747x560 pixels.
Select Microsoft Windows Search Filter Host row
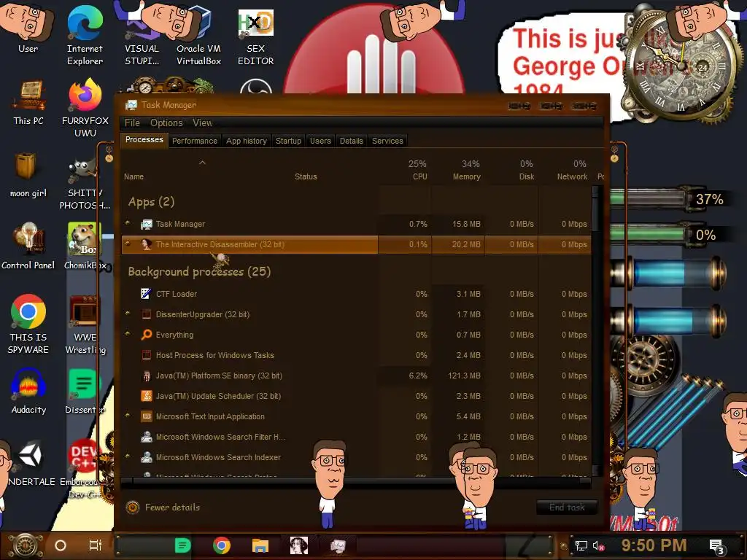356,437
